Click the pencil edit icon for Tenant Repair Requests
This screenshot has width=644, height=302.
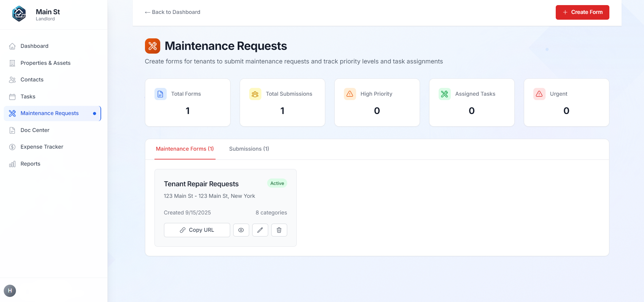[x=260, y=230]
